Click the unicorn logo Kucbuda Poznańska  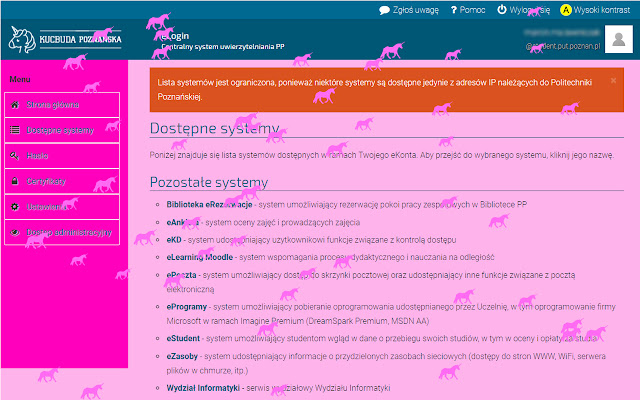(65, 40)
